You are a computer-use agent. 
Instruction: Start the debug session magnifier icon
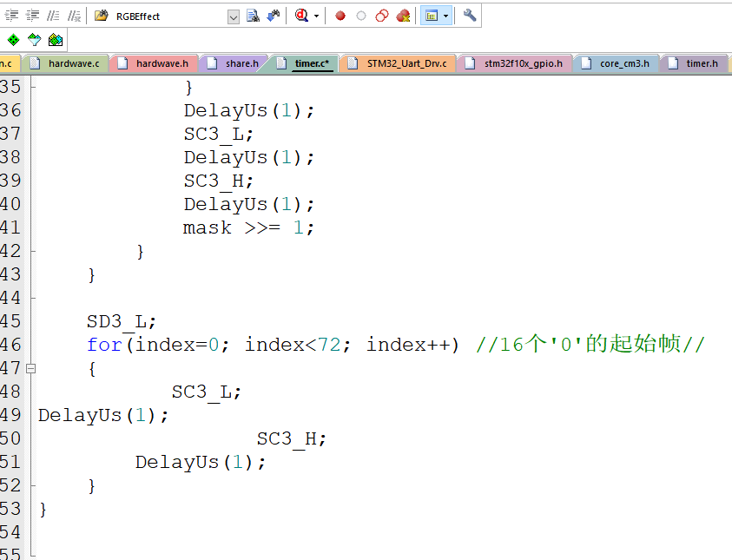(301, 16)
